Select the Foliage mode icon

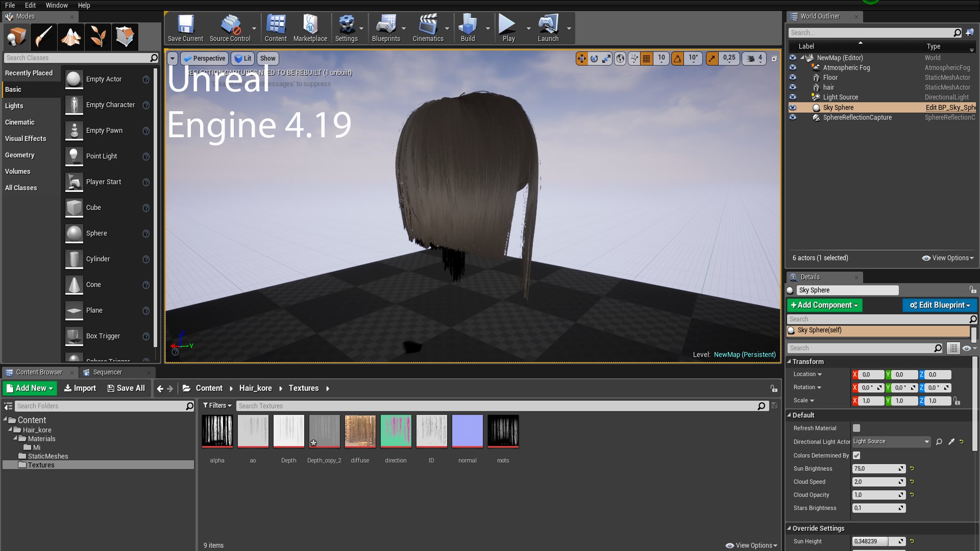pos(98,37)
